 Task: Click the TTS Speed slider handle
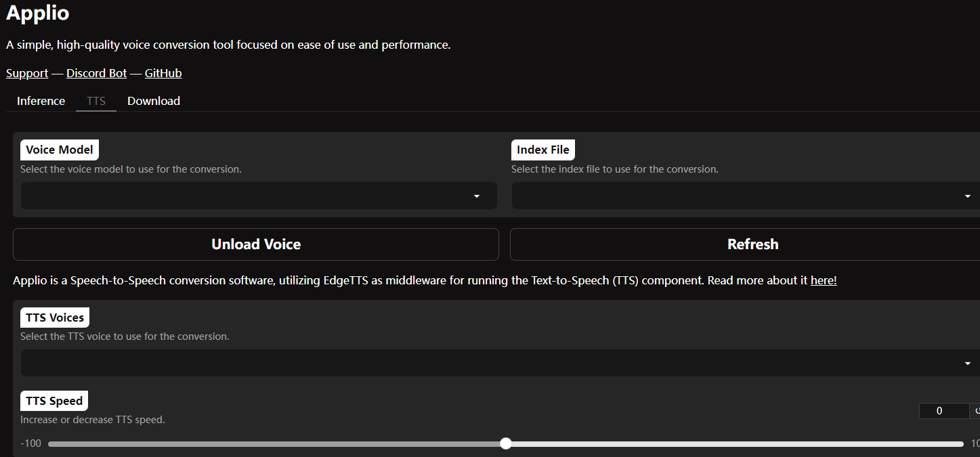tap(506, 443)
